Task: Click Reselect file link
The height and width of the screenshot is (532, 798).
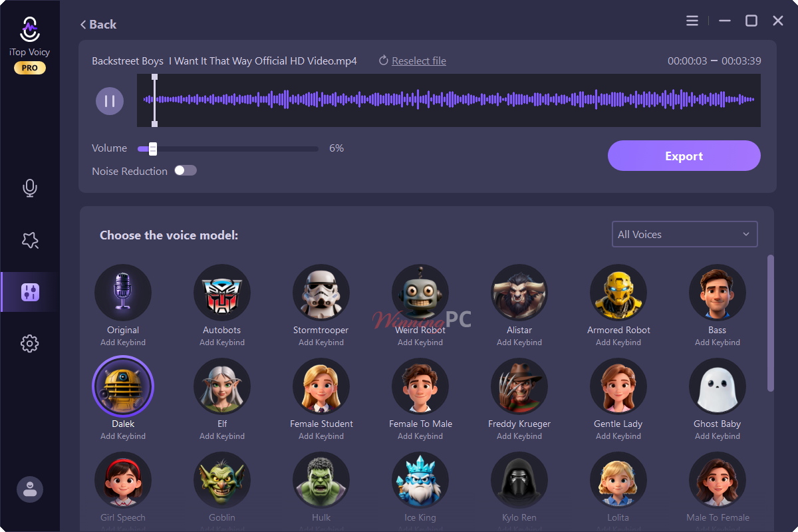Action: tap(419, 61)
